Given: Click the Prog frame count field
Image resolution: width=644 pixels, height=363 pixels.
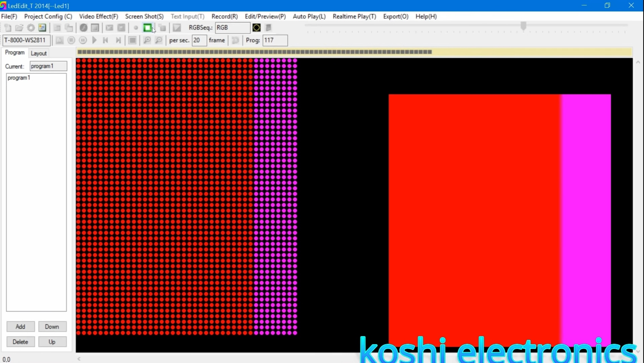Looking at the screenshot, I should [x=275, y=40].
